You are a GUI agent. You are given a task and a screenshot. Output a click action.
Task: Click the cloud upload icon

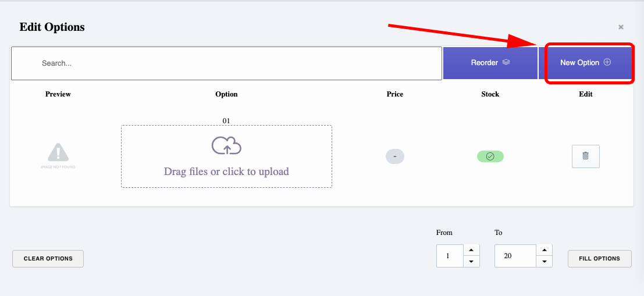coord(226,145)
